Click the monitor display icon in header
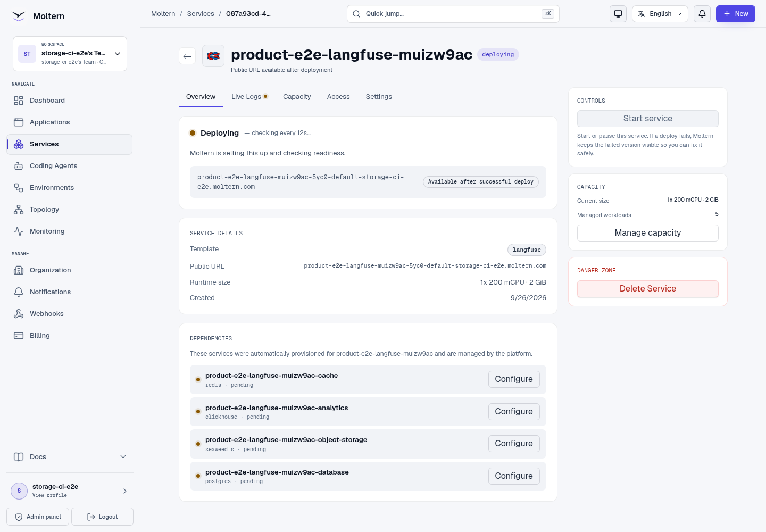766x532 pixels. coord(618,14)
